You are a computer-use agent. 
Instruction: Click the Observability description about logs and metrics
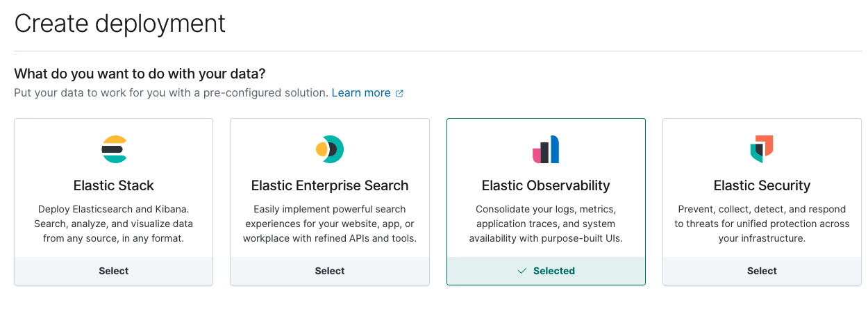(x=546, y=224)
